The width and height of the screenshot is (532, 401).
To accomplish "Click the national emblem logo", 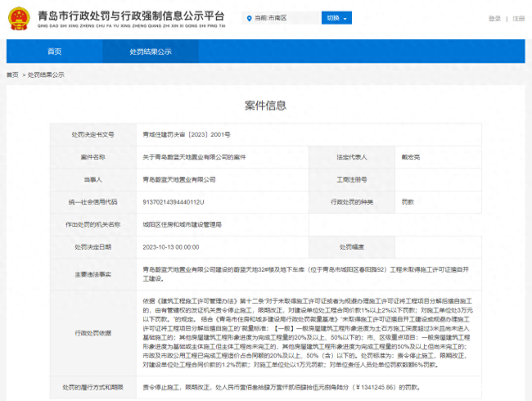I will (19, 19).
